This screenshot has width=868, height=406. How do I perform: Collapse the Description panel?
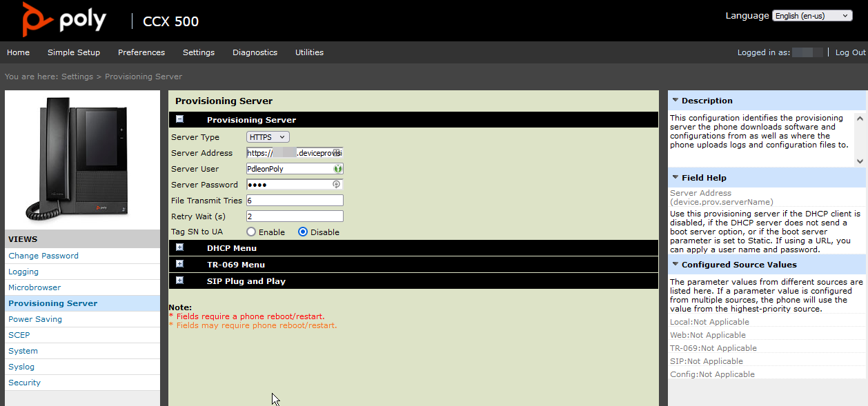tap(675, 100)
